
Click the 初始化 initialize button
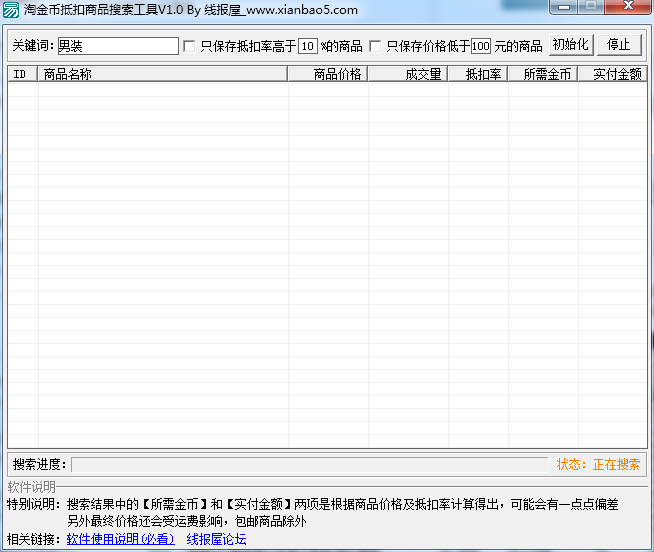pos(571,45)
